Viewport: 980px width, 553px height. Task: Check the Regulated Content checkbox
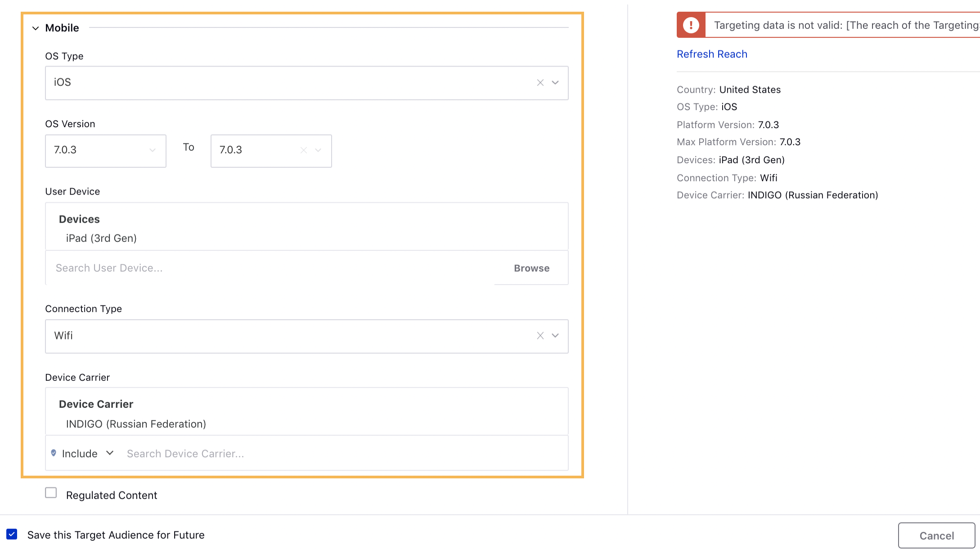point(50,493)
